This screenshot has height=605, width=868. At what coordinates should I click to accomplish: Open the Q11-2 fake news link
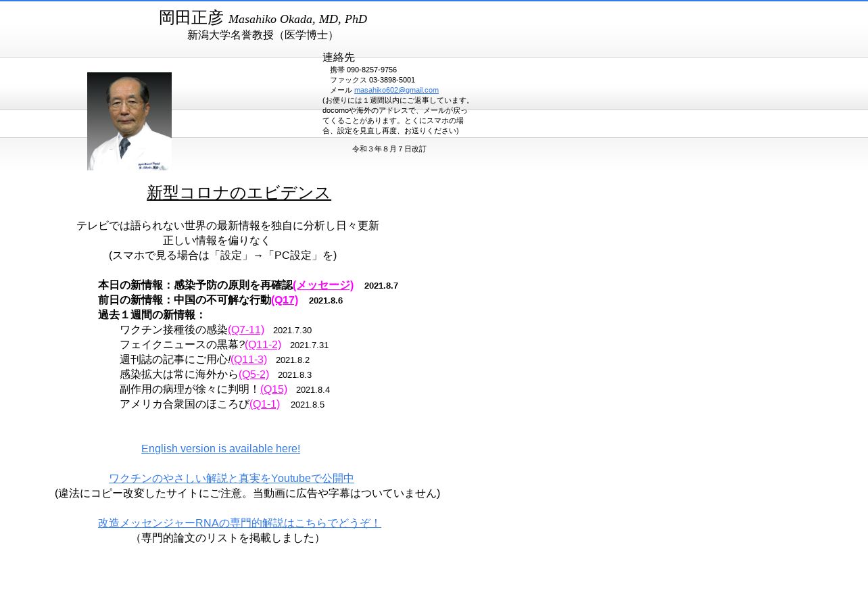tap(263, 345)
